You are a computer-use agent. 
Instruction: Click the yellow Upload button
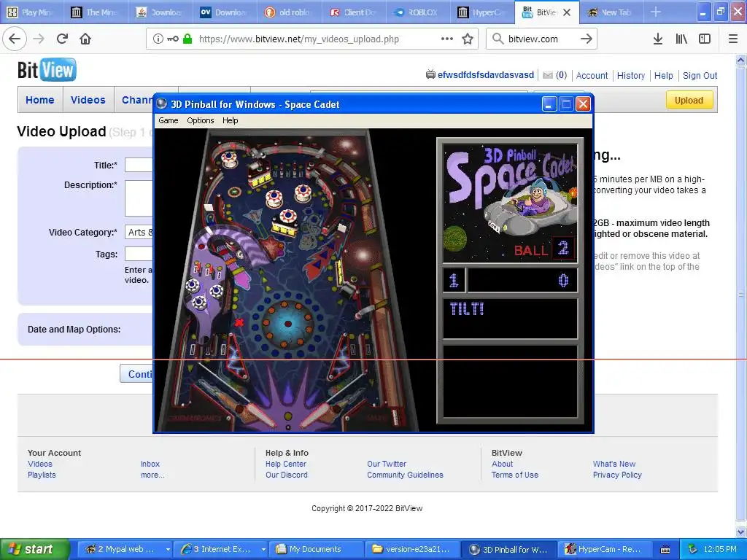click(x=689, y=101)
